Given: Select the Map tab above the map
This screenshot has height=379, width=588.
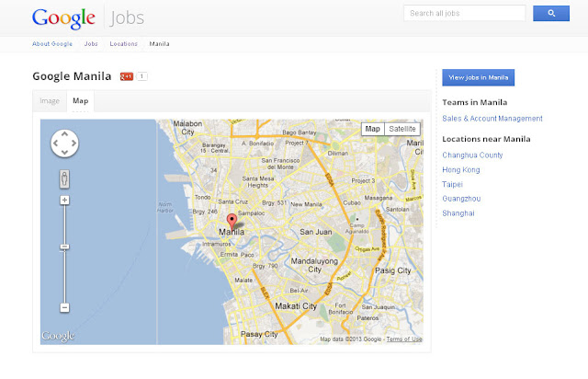Looking at the screenshot, I should click(x=80, y=100).
